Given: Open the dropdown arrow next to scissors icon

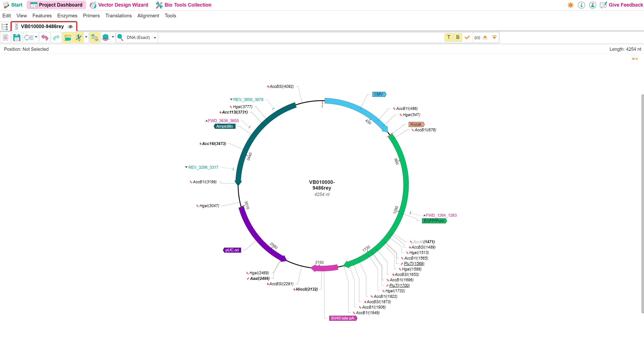Looking at the screenshot, I should tap(86, 37).
